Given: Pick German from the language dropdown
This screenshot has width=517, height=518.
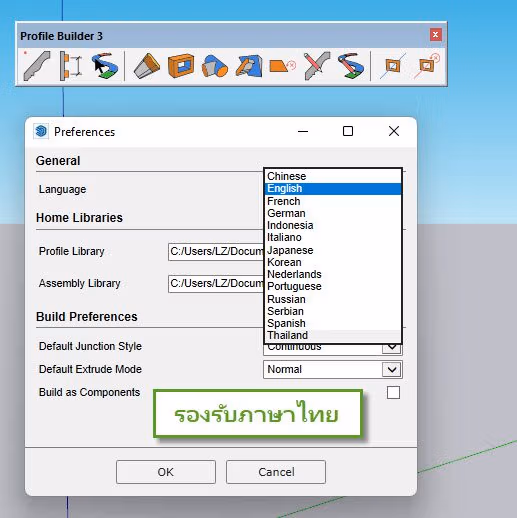Looking at the screenshot, I should (x=333, y=213).
